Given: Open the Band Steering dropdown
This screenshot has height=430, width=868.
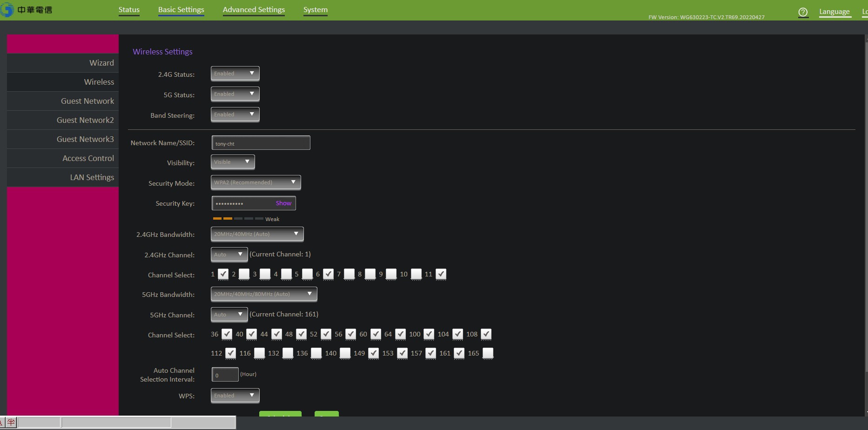Looking at the screenshot, I should 235,114.
